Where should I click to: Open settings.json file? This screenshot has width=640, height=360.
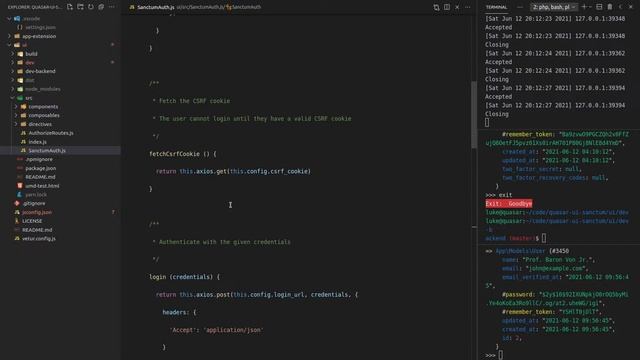[x=40, y=27]
